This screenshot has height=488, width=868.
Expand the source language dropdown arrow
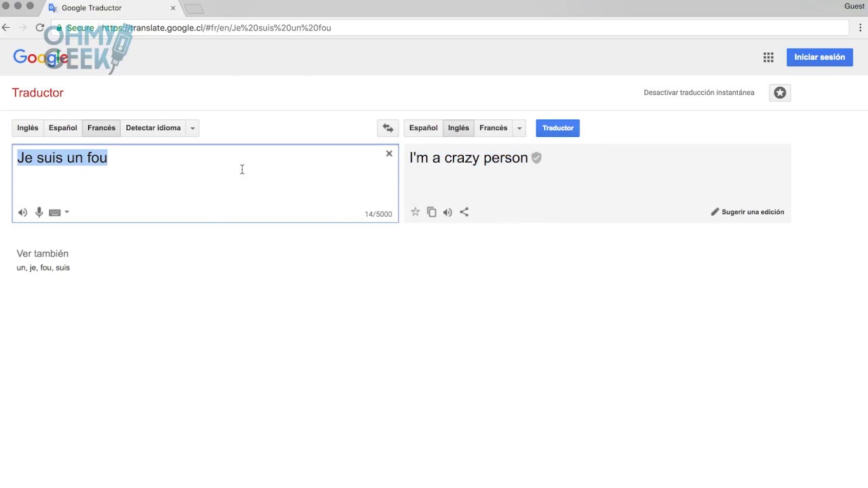[193, 128]
